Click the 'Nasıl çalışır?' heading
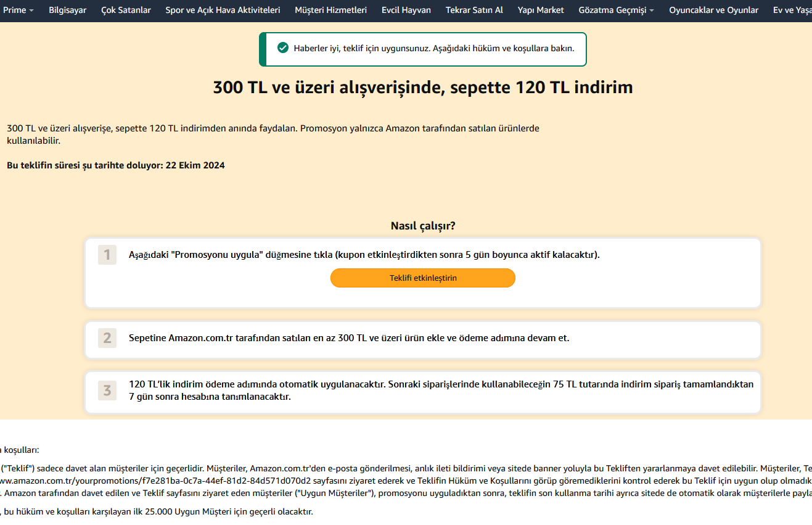The height and width of the screenshot is (525, 812). 423,226
